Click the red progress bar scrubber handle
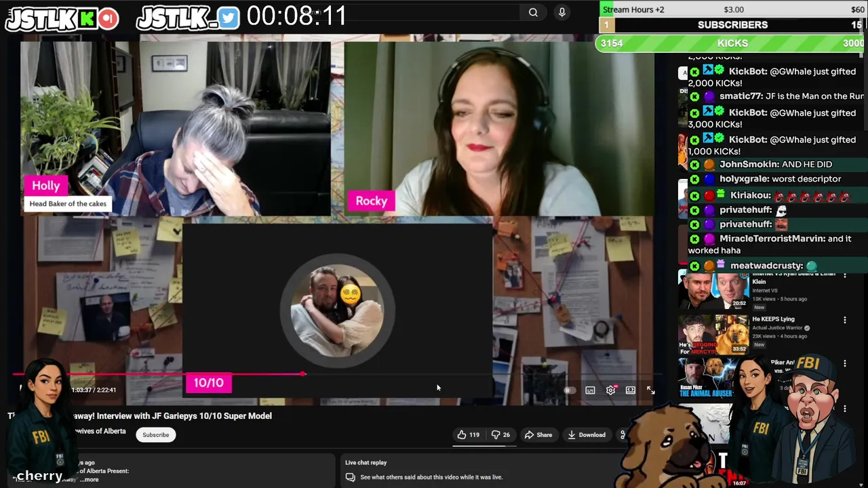The image size is (868, 488). (x=303, y=373)
